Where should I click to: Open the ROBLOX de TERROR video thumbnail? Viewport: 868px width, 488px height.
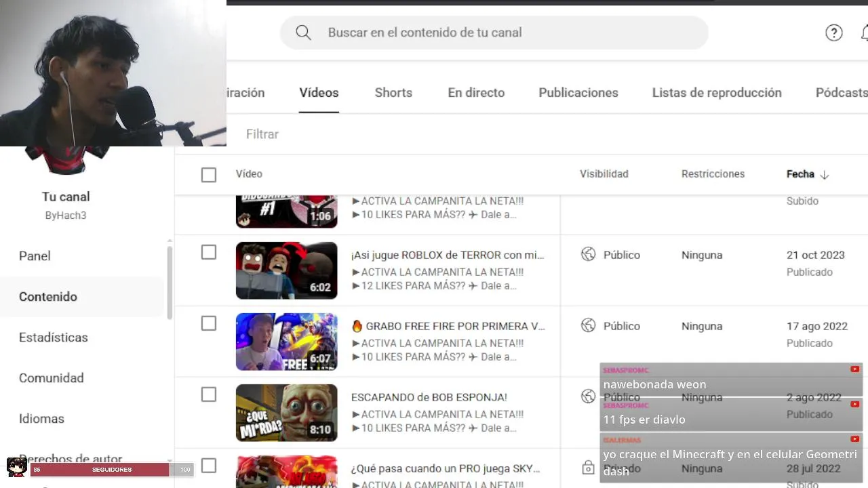[286, 270]
